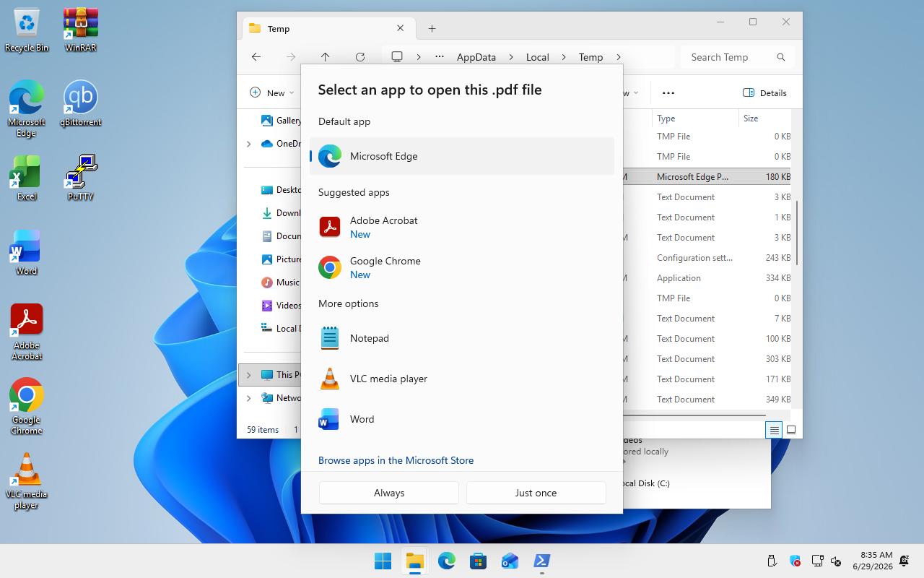Image resolution: width=924 pixels, height=578 pixels.
Task: Click the vertical scrollbar in file list
Action: [797, 233]
